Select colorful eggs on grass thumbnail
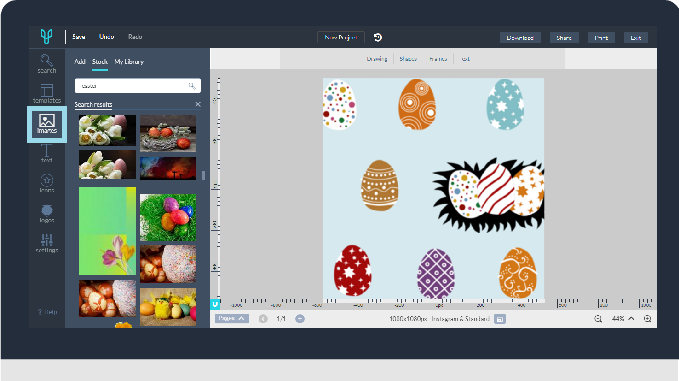 [x=168, y=217]
